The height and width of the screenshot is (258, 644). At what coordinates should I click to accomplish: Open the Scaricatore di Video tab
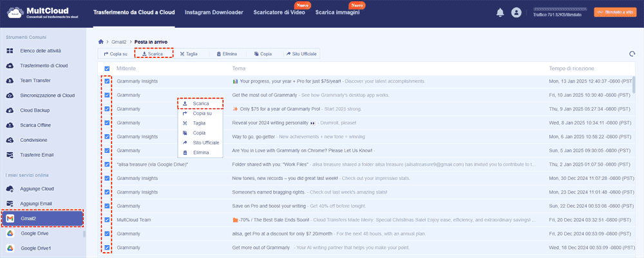pos(279,12)
